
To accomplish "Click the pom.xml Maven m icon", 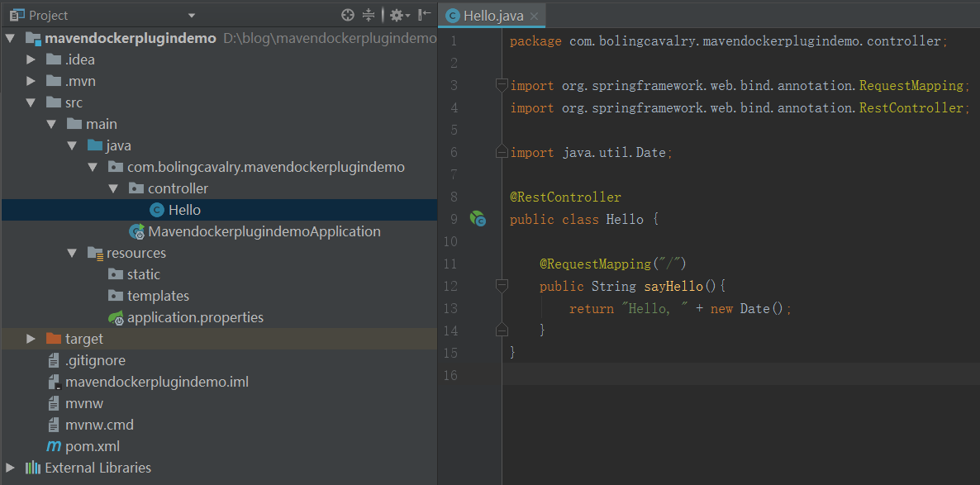I will coord(55,446).
